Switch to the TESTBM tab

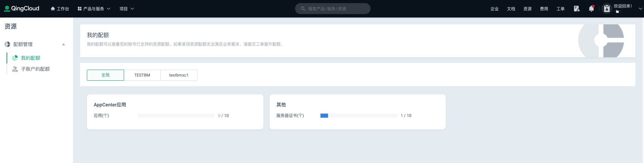click(x=142, y=75)
